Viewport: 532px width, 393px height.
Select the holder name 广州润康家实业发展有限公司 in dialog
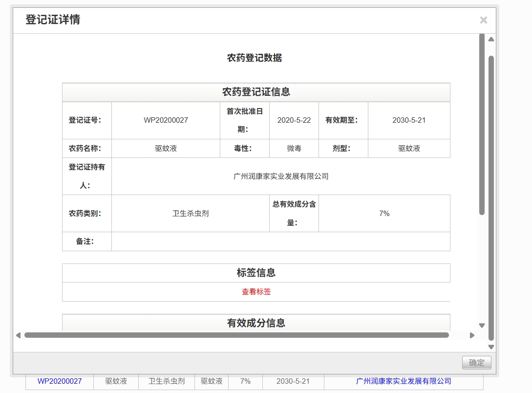[281, 176]
